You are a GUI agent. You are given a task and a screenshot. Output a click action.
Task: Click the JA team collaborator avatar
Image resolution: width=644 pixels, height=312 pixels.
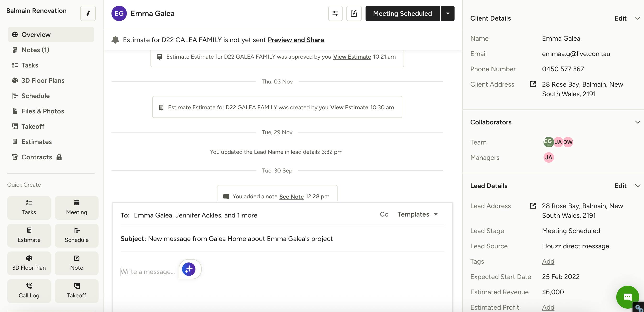(x=558, y=142)
